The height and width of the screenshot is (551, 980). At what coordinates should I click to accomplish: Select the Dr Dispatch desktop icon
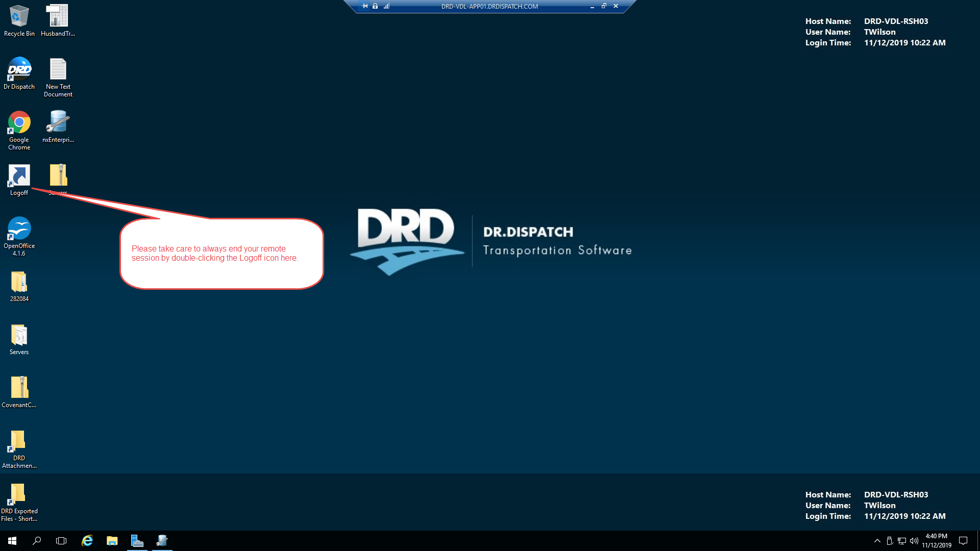[x=19, y=69]
